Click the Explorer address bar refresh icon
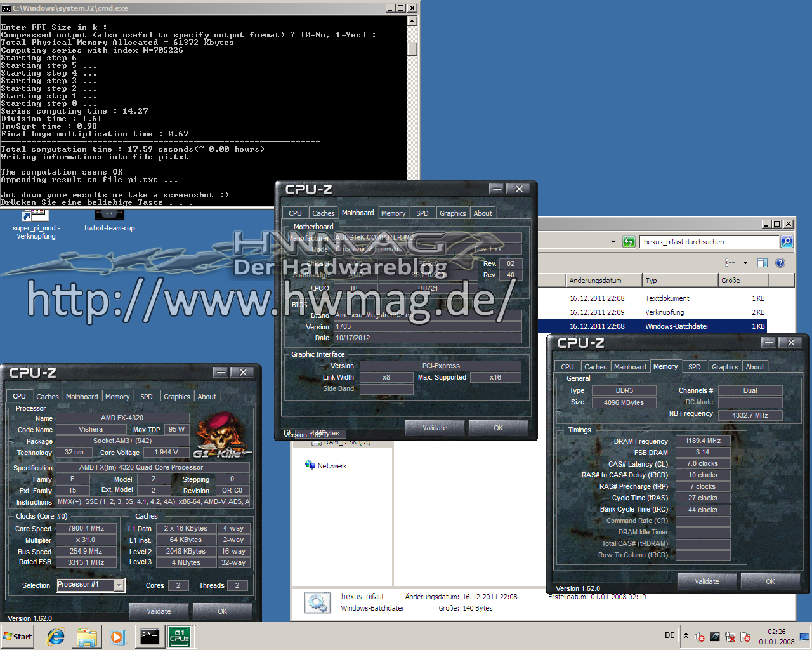 point(629,242)
